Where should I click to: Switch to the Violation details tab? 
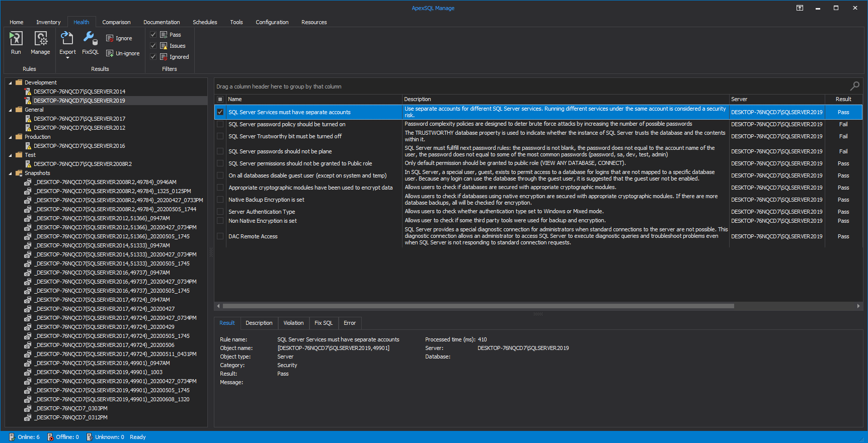pyautogui.click(x=293, y=323)
